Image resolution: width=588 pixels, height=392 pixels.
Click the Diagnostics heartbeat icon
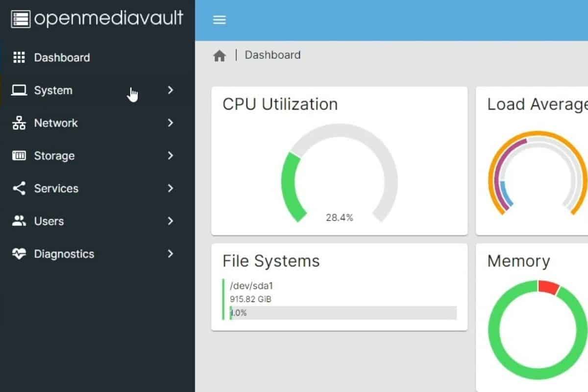[19, 254]
